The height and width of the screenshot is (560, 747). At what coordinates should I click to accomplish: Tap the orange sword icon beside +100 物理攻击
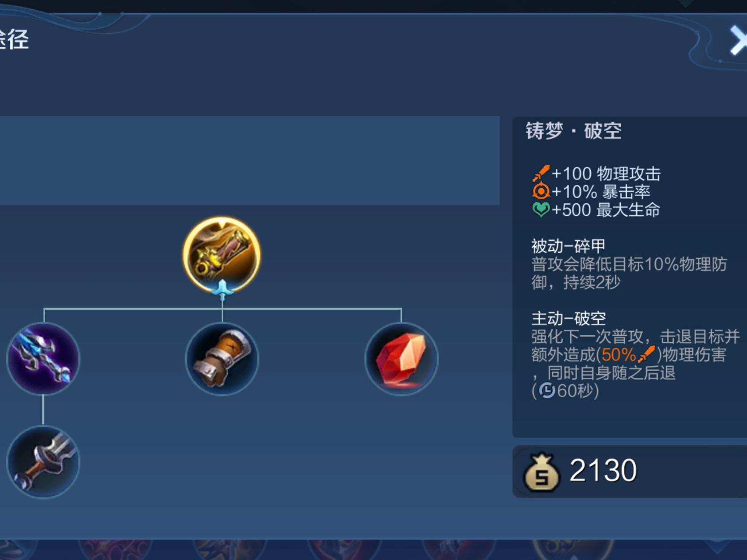[541, 173]
